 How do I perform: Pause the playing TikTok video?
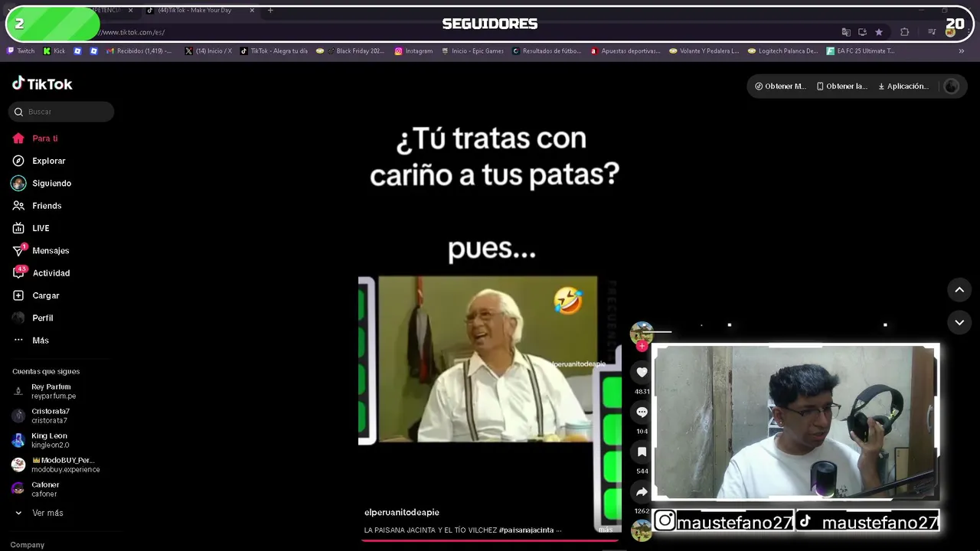tap(490, 306)
